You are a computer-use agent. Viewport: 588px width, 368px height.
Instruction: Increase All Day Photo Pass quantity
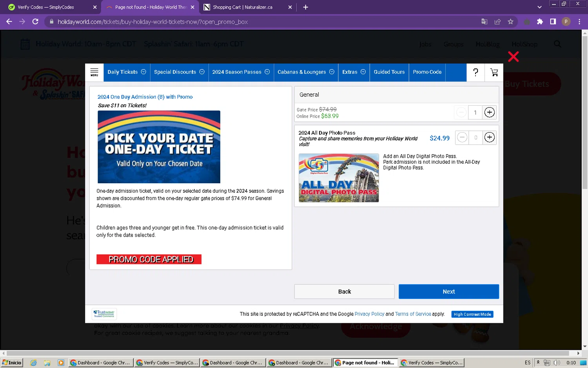[x=489, y=137]
